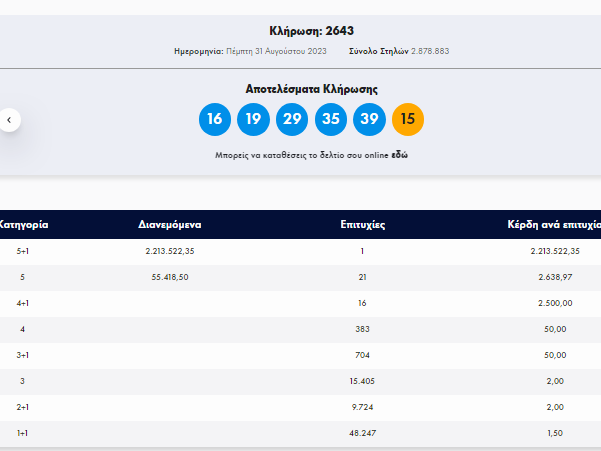Open the 'εδώ' online ticket link

click(x=399, y=155)
